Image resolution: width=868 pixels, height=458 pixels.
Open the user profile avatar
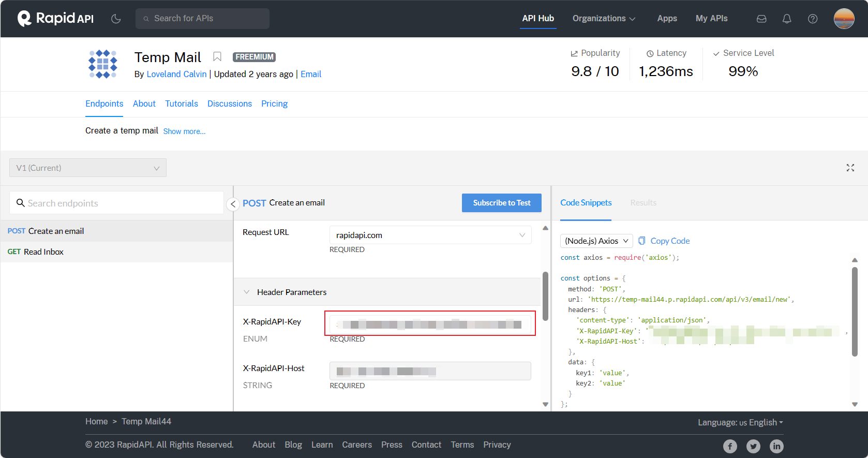(x=844, y=19)
